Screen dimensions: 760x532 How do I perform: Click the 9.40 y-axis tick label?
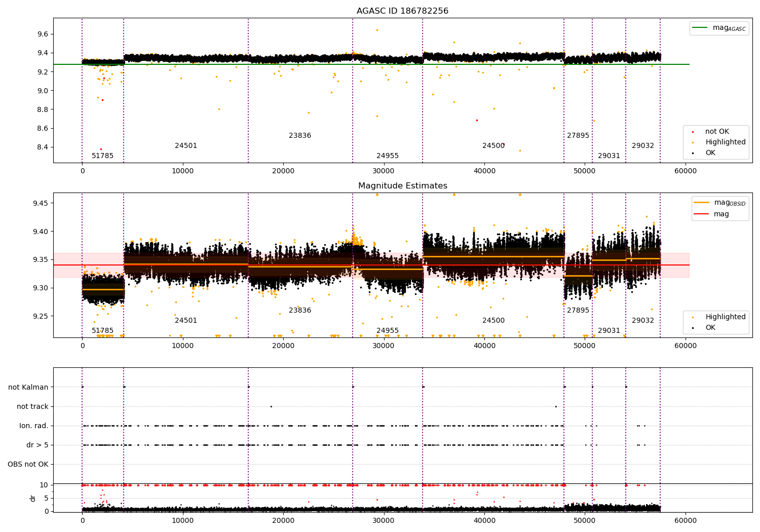41,232
